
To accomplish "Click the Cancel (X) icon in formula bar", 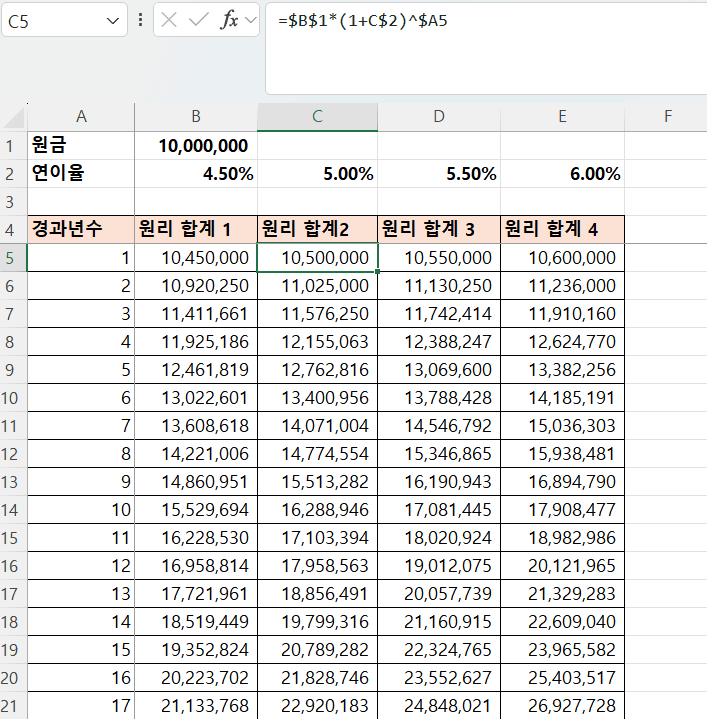I will [171, 20].
